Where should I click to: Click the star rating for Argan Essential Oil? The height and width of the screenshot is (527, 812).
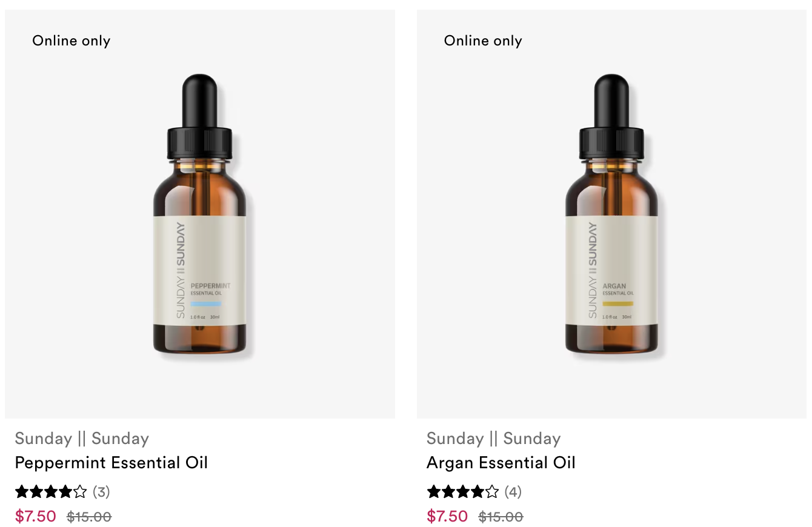(x=464, y=491)
